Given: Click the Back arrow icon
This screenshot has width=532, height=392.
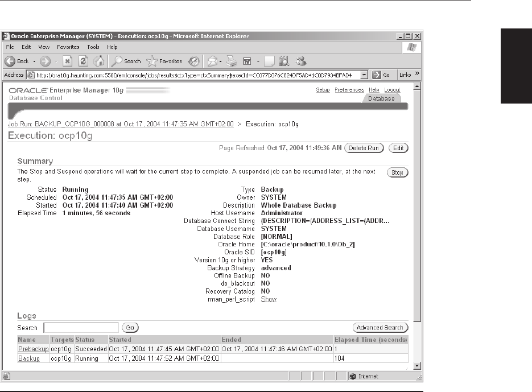Looking at the screenshot, I should pyautogui.click(x=10, y=61).
